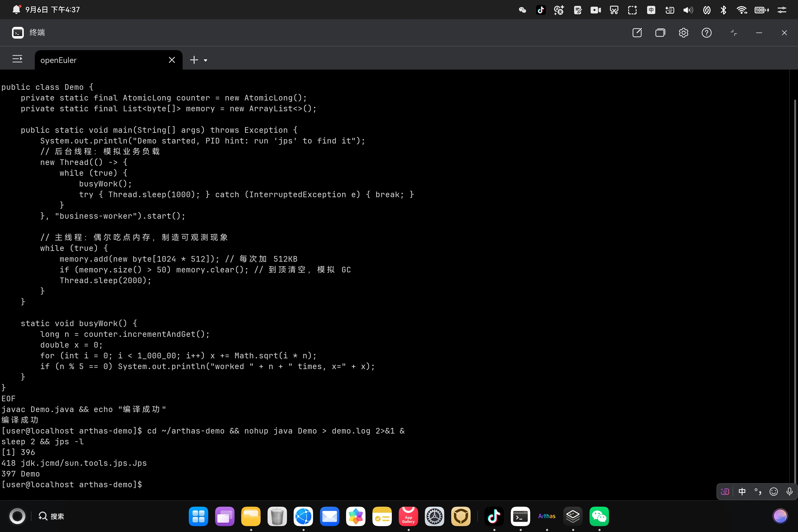Image resolution: width=798 pixels, height=532 pixels.
Task: Open Terminal app icon in dock
Action: pos(520,516)
